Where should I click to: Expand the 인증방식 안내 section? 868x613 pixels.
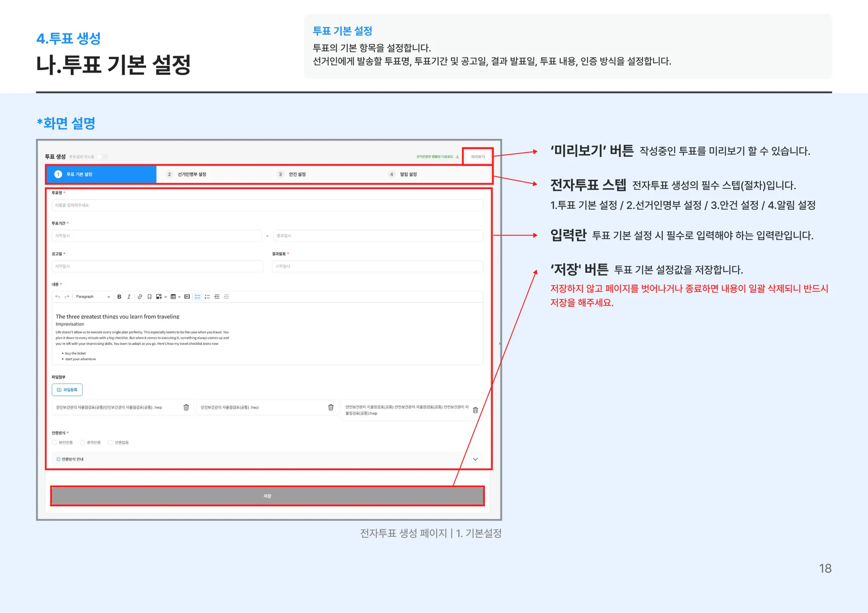(475, 459)
